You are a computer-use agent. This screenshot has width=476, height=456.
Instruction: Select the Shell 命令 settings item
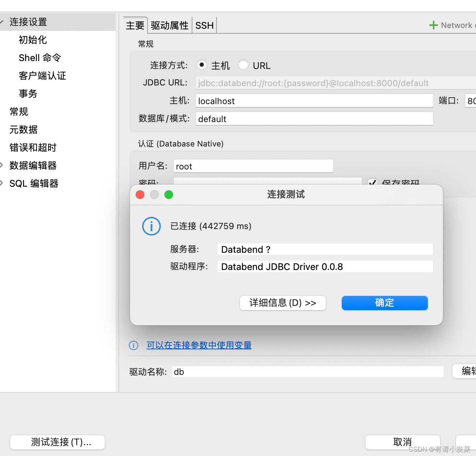tap(39, 58)
